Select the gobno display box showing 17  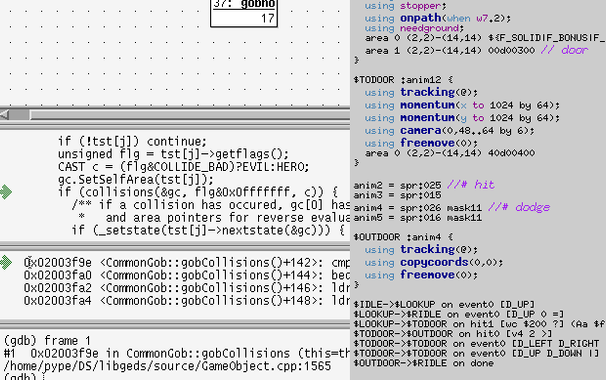[244, 13]
